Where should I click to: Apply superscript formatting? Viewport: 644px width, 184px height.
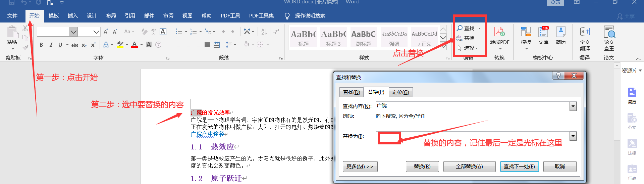94,45
